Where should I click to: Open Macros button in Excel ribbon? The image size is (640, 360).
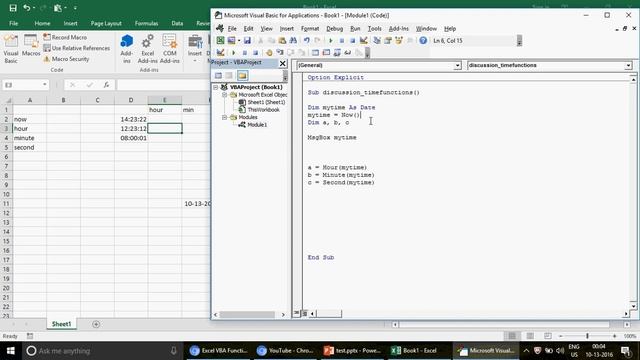(x=31, y=46)
